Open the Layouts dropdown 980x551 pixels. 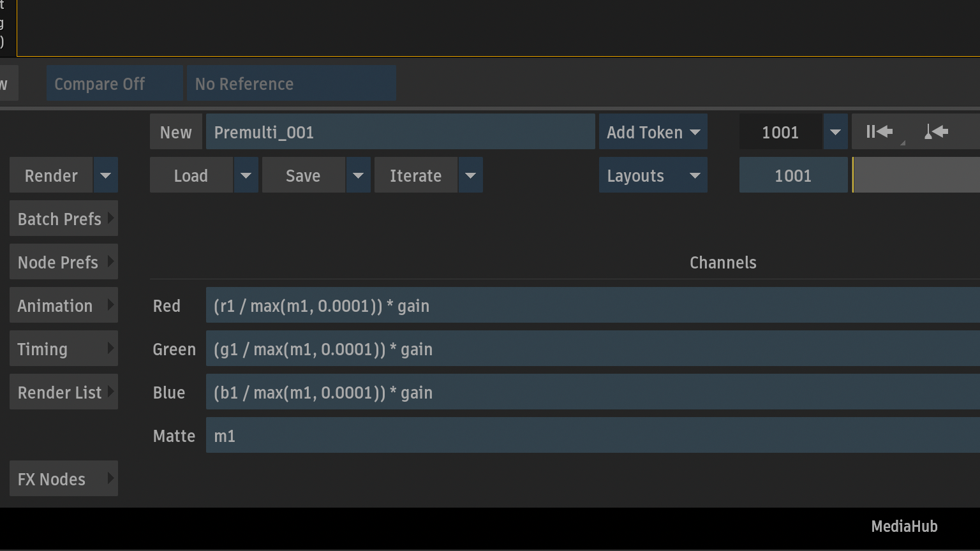click(653, 175)
